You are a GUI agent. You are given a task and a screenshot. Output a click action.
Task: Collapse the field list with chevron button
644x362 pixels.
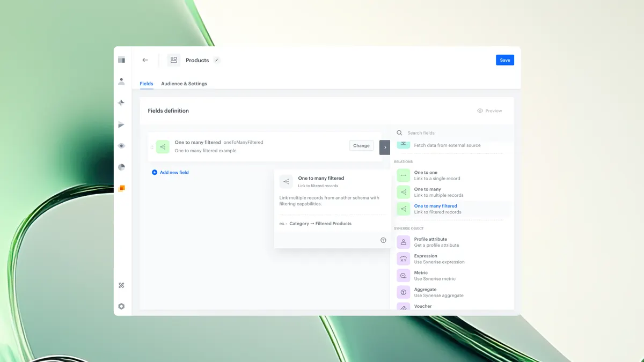pos(385,147)
